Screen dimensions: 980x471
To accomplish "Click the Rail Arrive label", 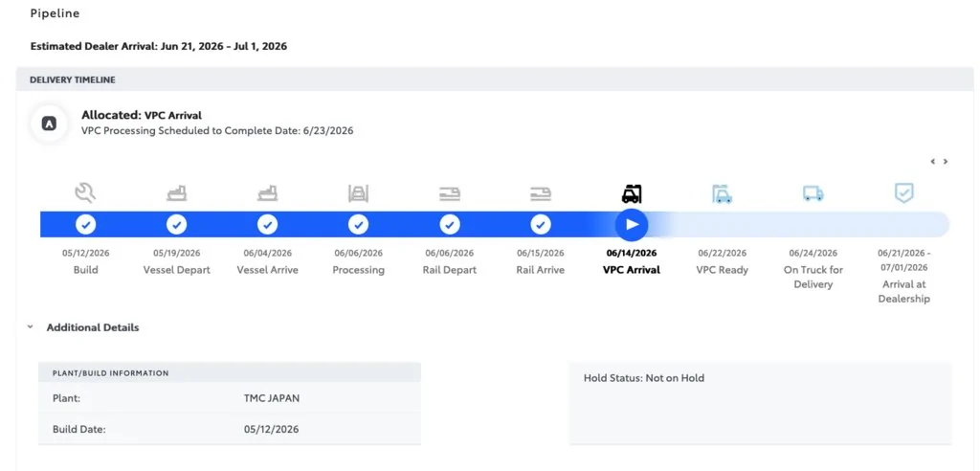I will tap(541, 270).
